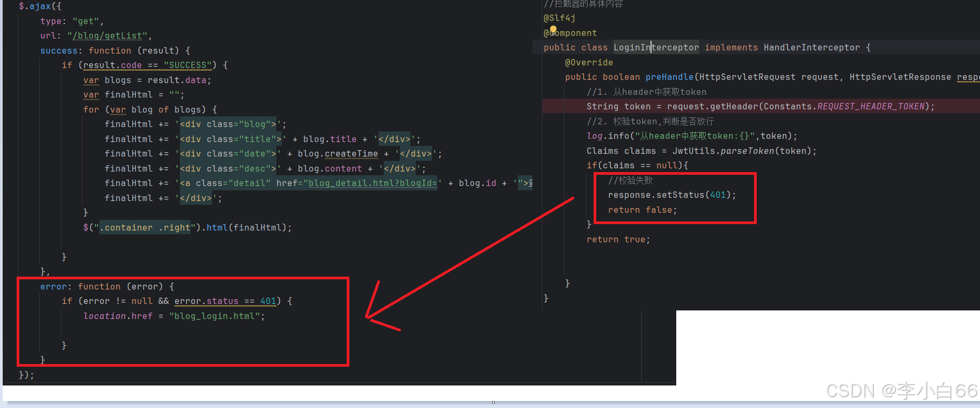Screen dimensions: 980x408
Task: Click "if(claims == null){" line
Action: pos(637,166)
